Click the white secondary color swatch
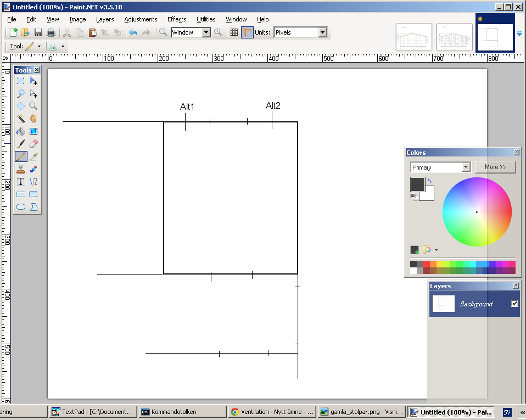 [x=429, y=196]
